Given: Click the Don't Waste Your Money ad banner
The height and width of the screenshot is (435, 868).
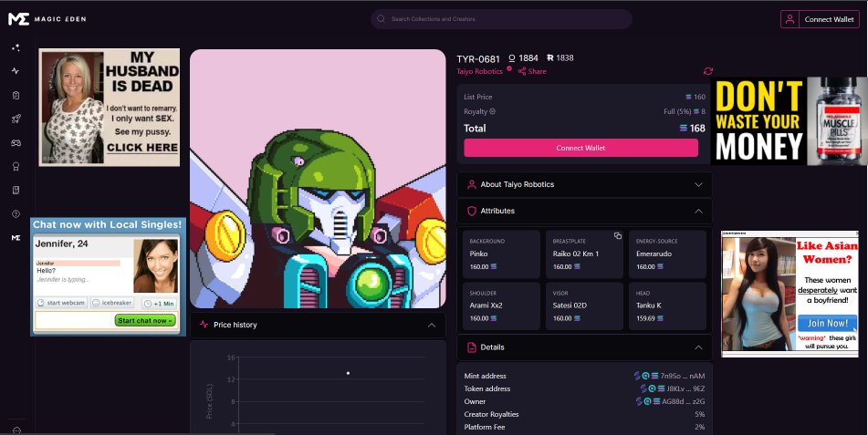Looking at the screenshot, I should click(x=790, y=120).
